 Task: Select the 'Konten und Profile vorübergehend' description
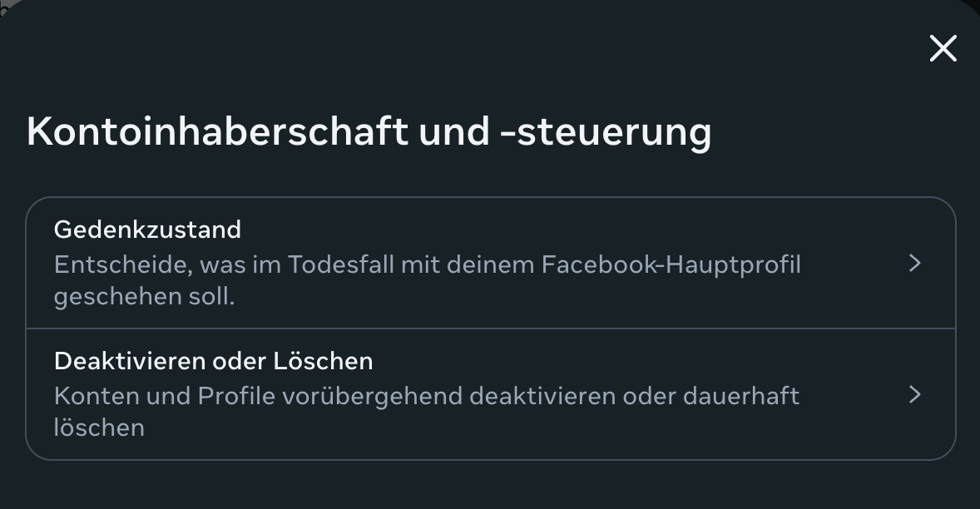(426, 396)
